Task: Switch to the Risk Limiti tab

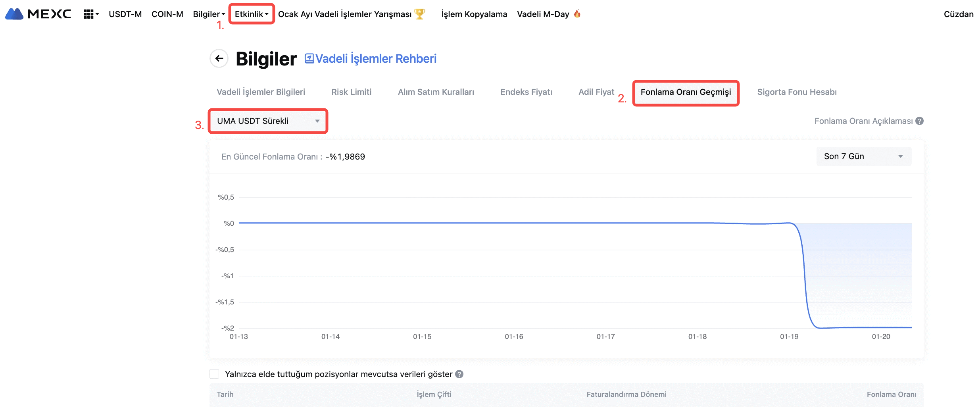Action: click(351, 92)
